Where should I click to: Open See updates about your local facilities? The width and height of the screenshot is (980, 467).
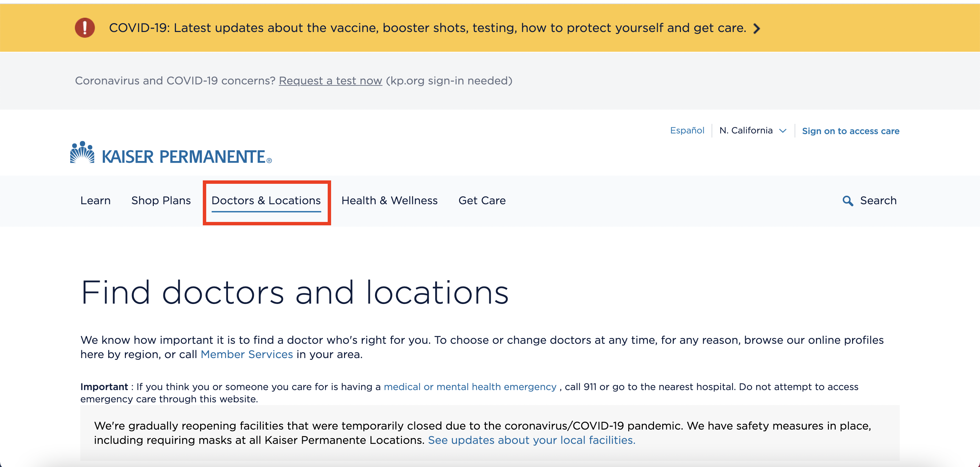click(532, 440)
